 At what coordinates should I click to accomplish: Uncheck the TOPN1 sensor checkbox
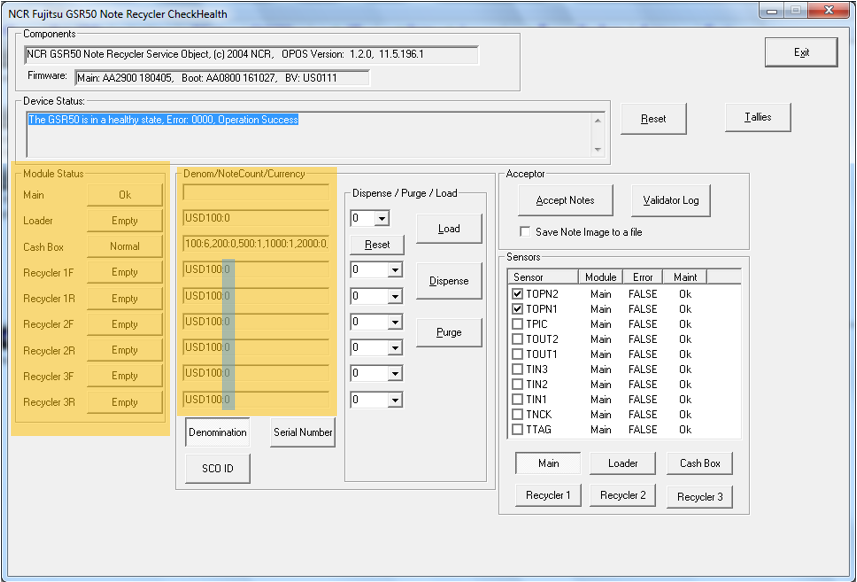pos(517,309)
